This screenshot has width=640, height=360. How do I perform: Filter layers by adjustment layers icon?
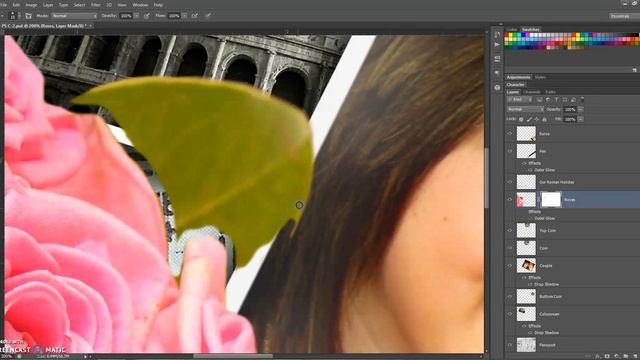point(548,100)
